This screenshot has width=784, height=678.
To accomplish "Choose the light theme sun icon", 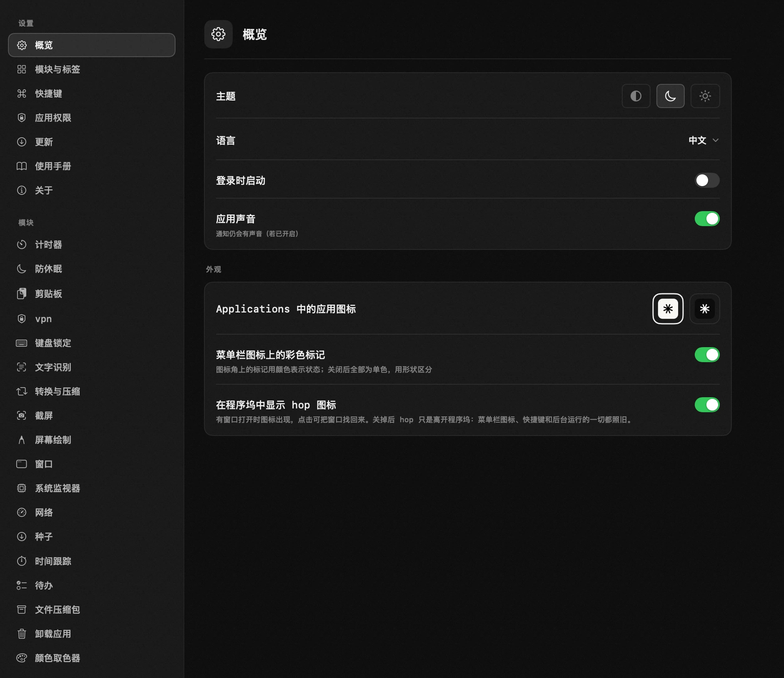I will coord(705,96).
